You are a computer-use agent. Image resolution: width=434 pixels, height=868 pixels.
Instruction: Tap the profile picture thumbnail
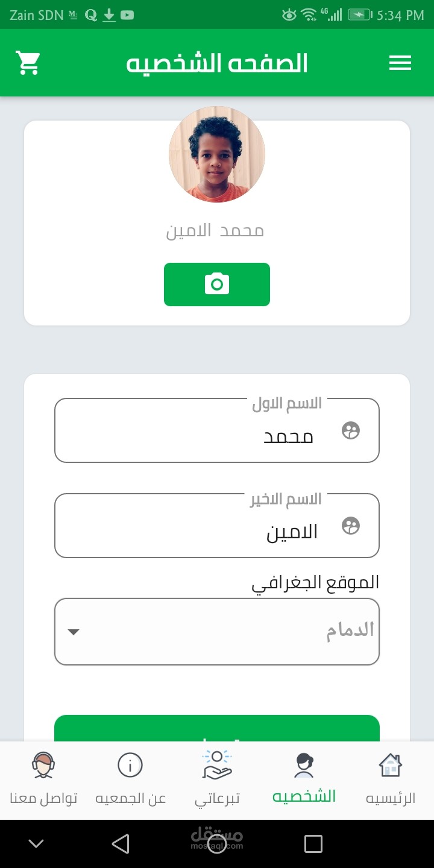point(217,154)
